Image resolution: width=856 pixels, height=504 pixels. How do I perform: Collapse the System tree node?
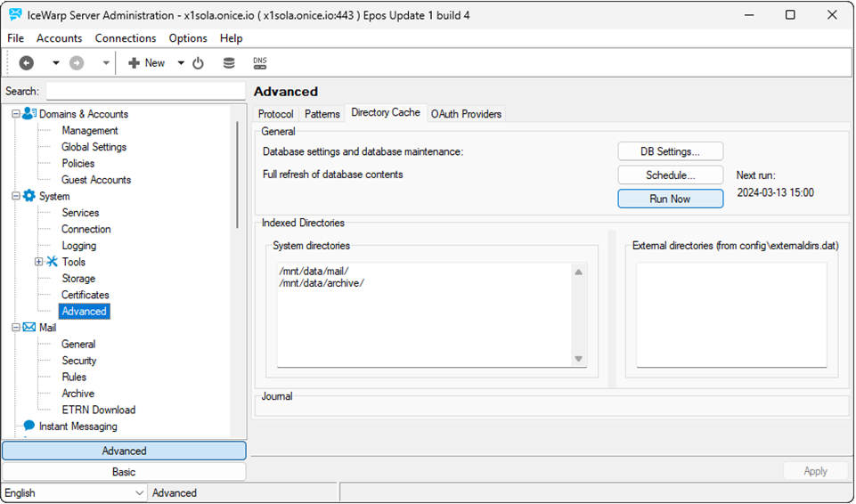point(16,196)
